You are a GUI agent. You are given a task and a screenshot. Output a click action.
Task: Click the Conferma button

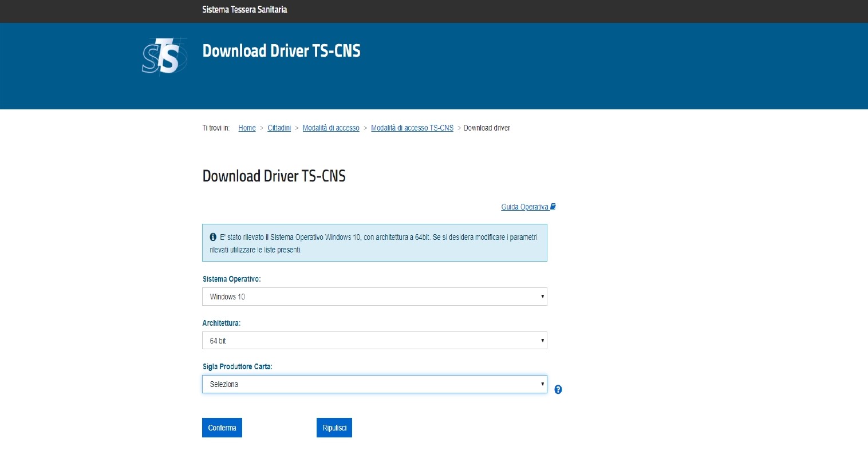point(222,428)
